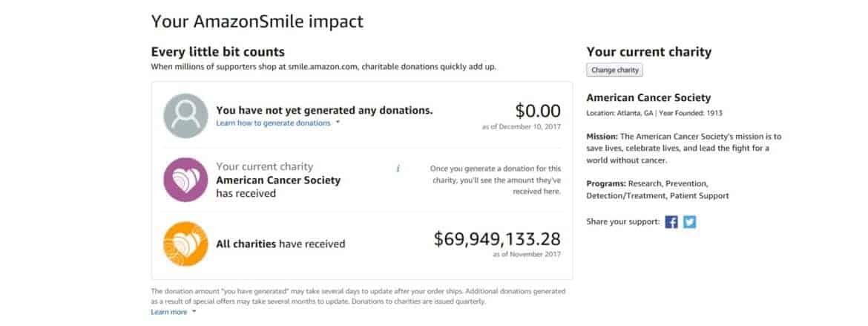Click the $69,949,133.28 total amount
This screenshot has height=326, width=868.
pyautogui.click(x=497, y=239)
